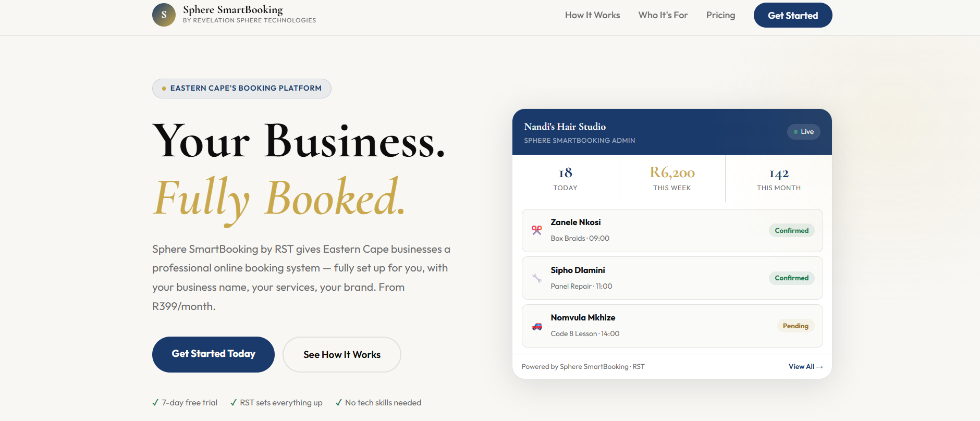
Task: Open the Who It's For nav link
Action: (x=663, y=15)
